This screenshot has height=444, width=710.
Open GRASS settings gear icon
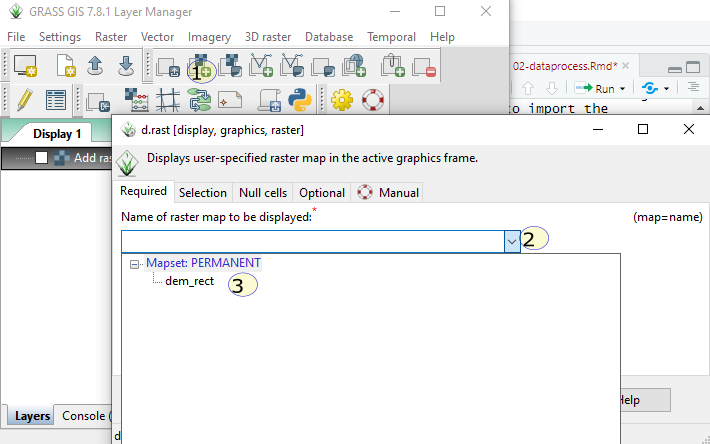[343, 100]
